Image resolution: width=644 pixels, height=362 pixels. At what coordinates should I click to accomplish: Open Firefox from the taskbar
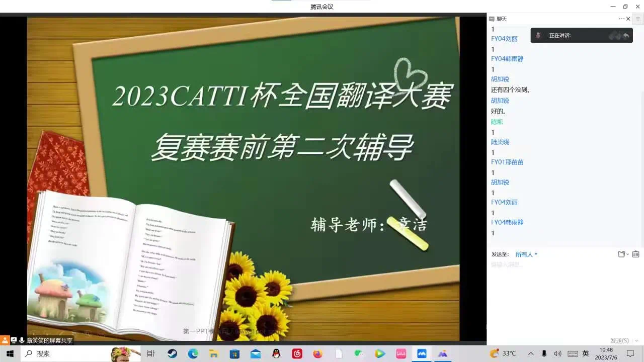(x=317, y=353)
